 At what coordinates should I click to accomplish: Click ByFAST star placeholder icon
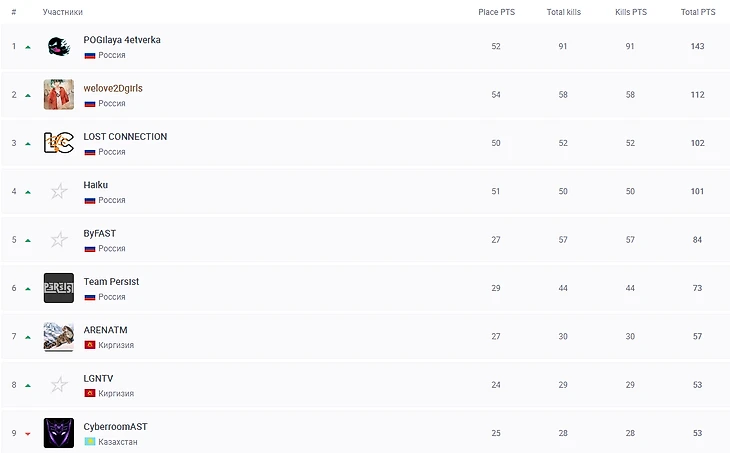click(58, 240)
